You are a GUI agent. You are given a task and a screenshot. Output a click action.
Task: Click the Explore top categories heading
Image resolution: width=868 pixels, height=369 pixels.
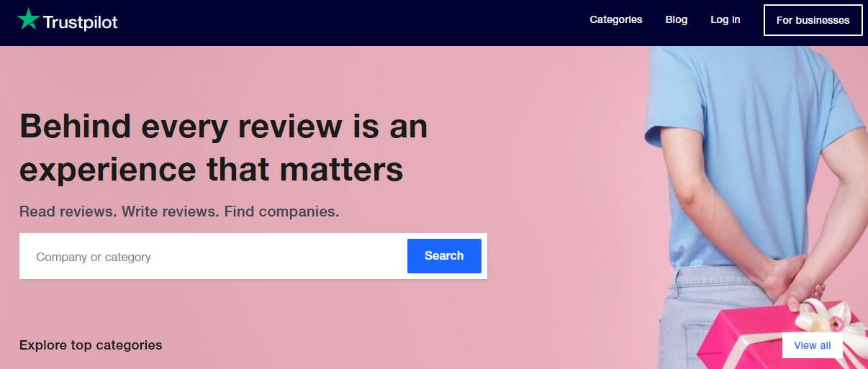coord(91,345)
